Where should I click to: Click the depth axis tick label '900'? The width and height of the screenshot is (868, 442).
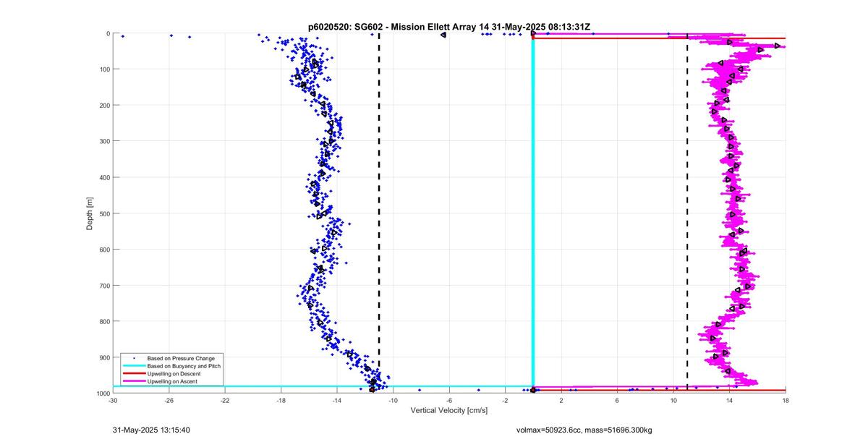click(x=105, y=357)
